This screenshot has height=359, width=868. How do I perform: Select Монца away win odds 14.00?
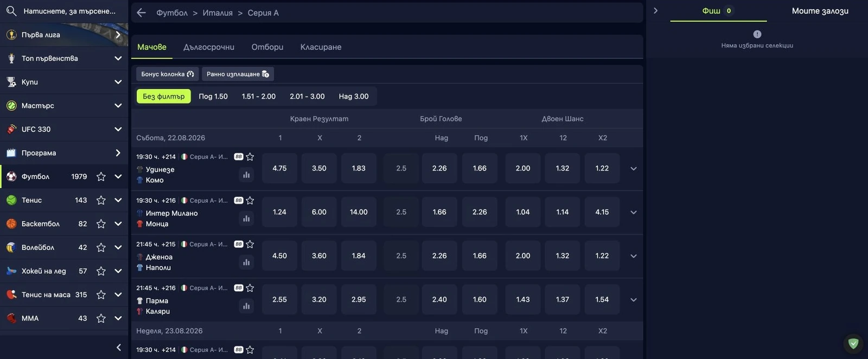359,212
